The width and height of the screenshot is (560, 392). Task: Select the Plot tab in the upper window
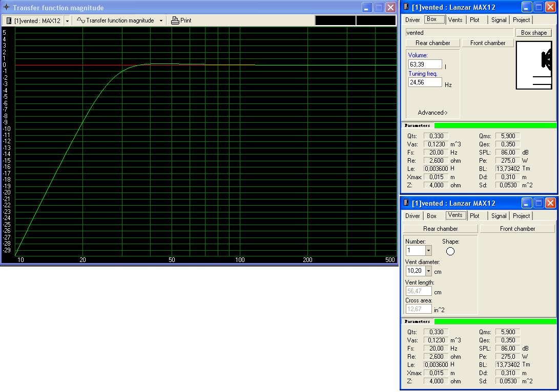474,20
